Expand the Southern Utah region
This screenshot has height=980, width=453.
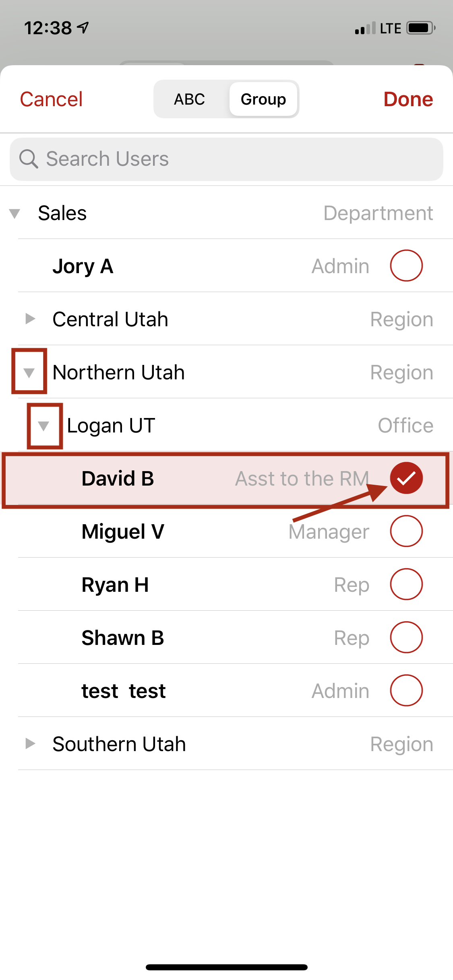30,743
